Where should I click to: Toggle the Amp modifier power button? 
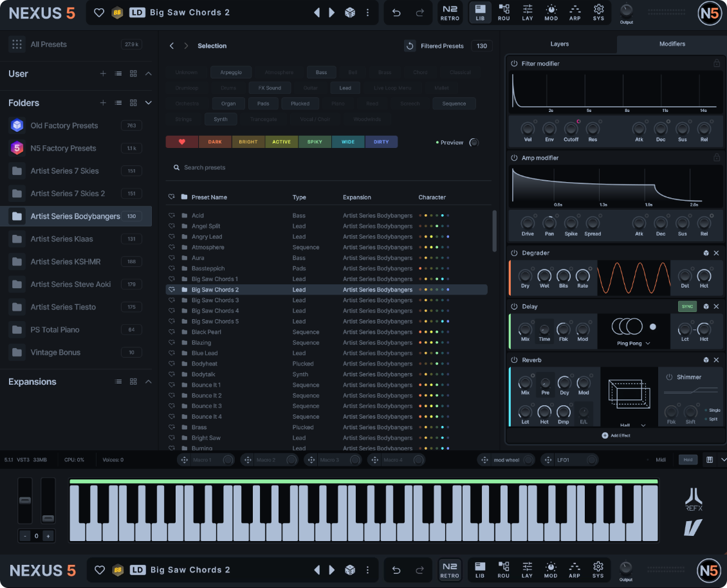pos(514,158)
